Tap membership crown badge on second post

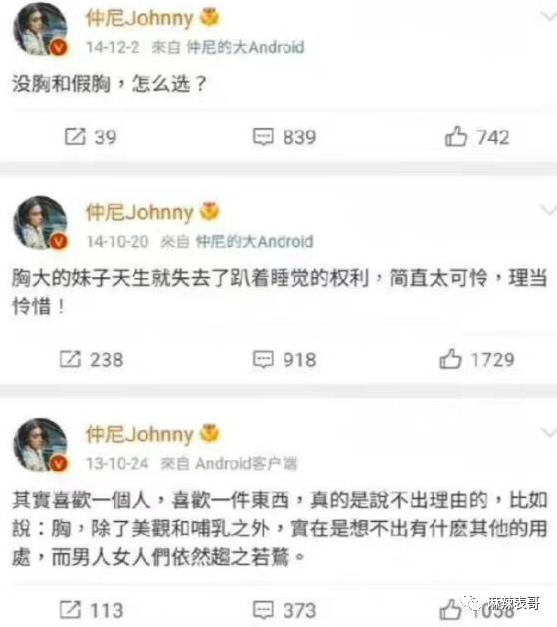(x=210, y=211)
